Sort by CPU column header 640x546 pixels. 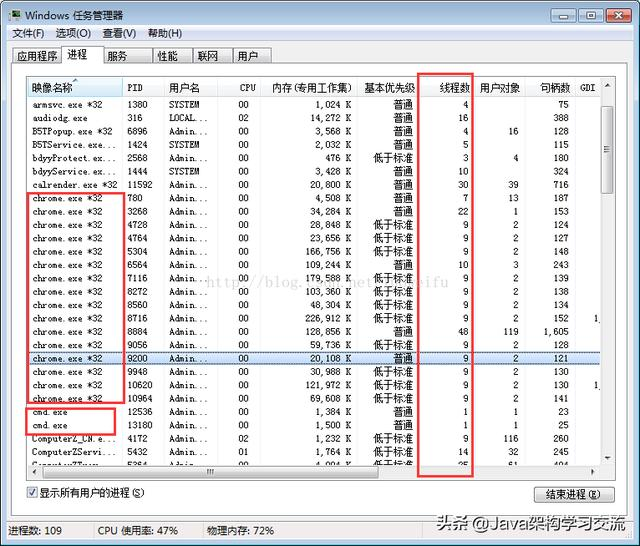tap(238, 87)
